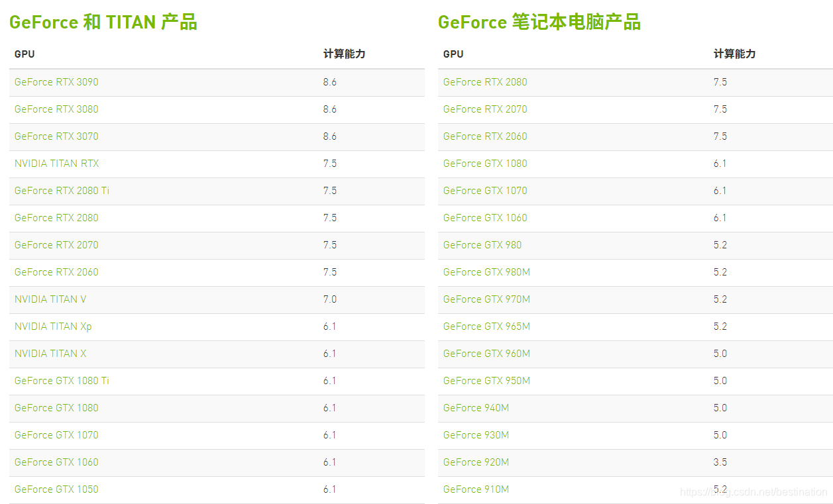
Task: Open the GeForce GTX 970M link
Action: [x=486, y=299]
